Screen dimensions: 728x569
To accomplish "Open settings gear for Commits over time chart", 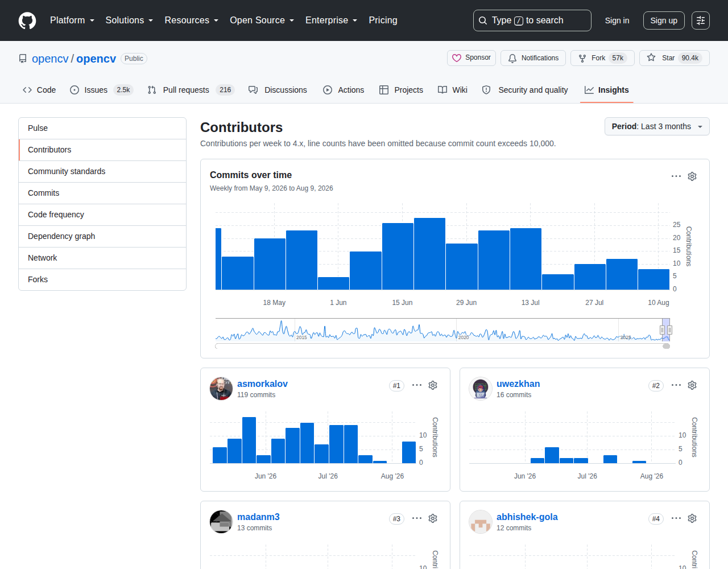I will (x=692, y=176).
